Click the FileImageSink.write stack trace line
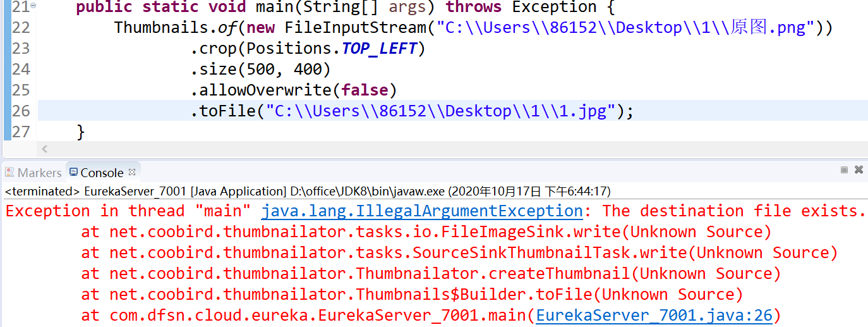This screenshot has width=868, height=327. pos(426,232)
